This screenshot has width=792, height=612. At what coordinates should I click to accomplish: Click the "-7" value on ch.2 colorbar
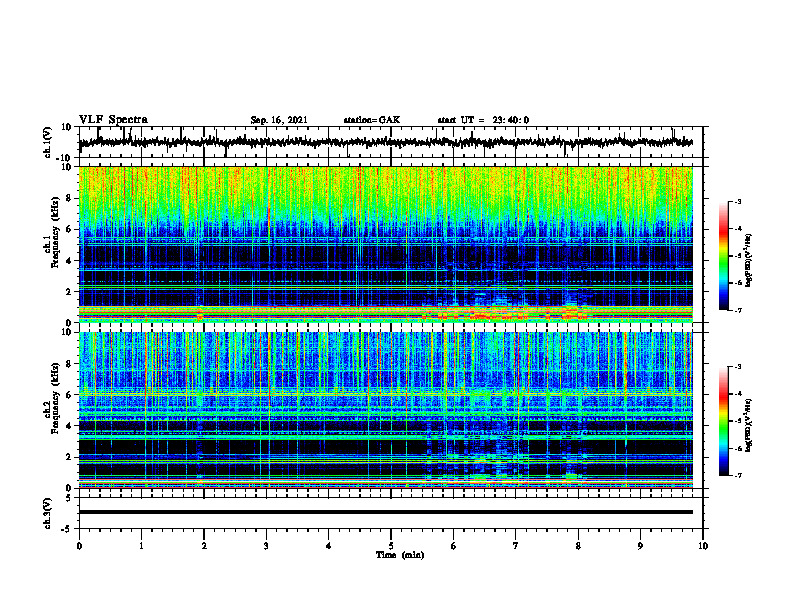coord(738,475)
